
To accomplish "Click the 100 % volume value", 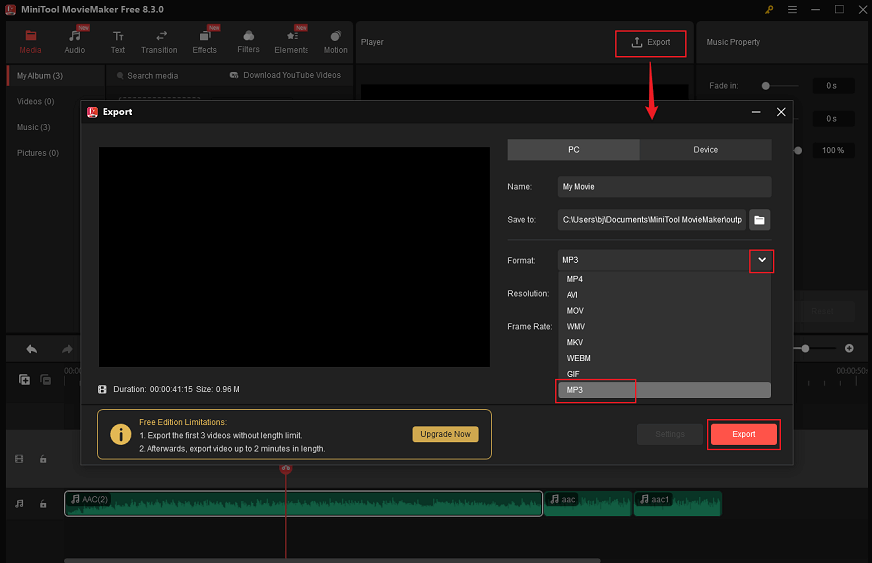I will click(833, 150).
